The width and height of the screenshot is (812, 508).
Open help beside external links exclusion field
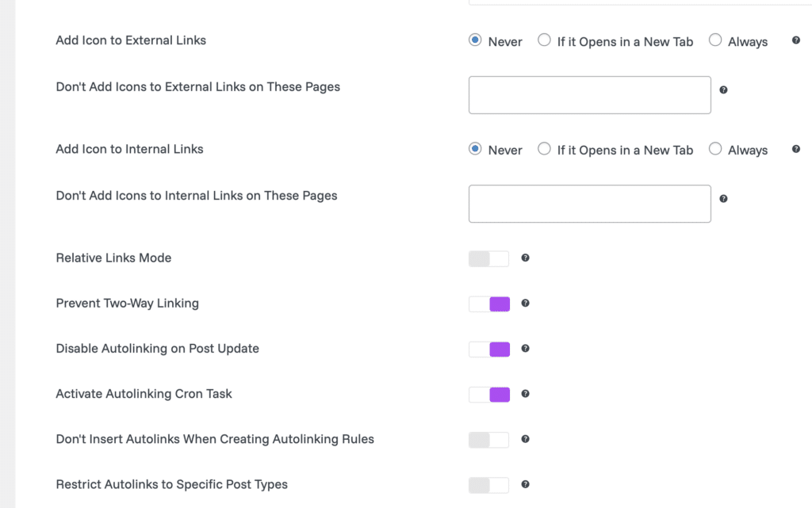pyautogui.click(x=723, y=90)
